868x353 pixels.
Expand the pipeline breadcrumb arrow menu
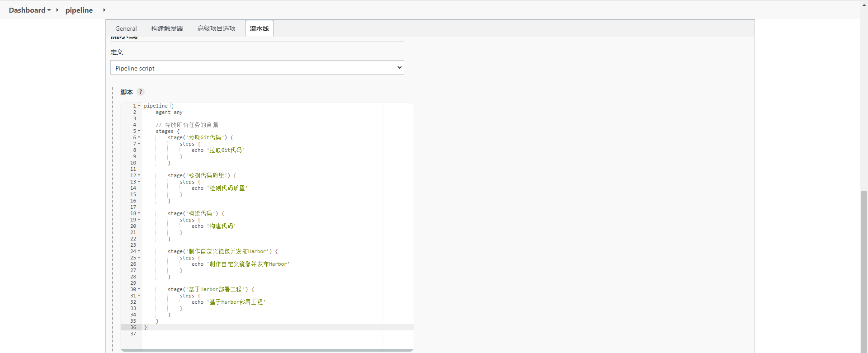point(104,10)
